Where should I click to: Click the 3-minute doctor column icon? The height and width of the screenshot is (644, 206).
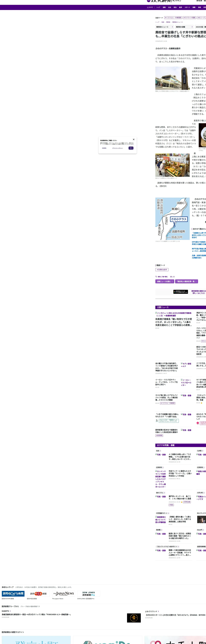pos(157,421)
